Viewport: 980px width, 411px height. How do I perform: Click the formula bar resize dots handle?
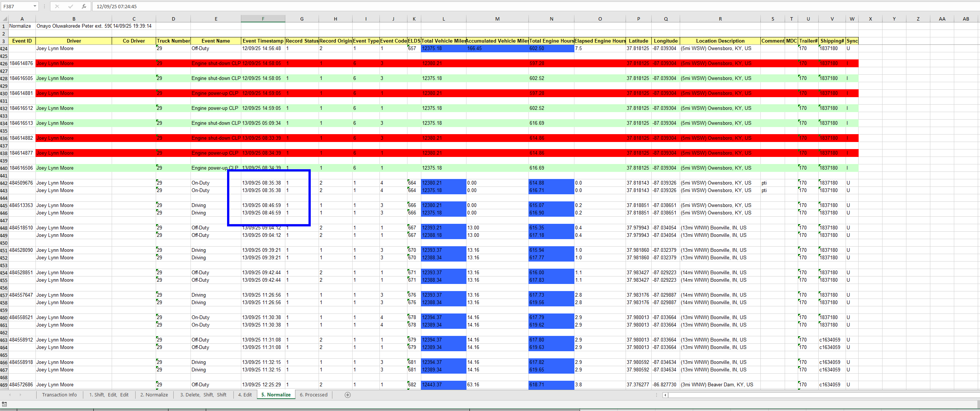click(44, 6)
